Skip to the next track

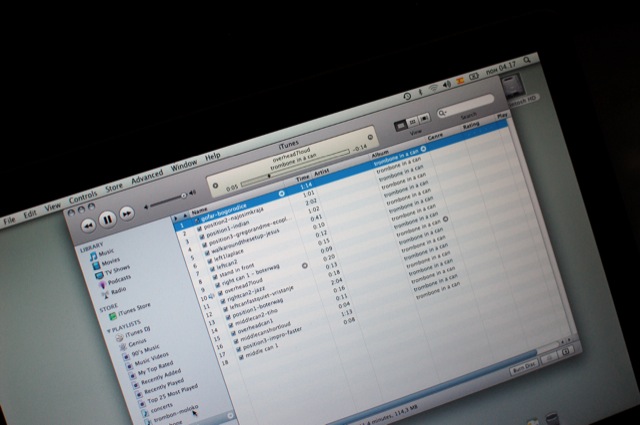click(127, 214)
